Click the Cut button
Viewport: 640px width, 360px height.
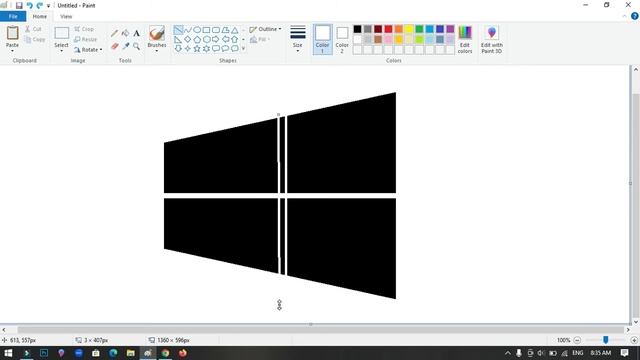coord(33,29)
